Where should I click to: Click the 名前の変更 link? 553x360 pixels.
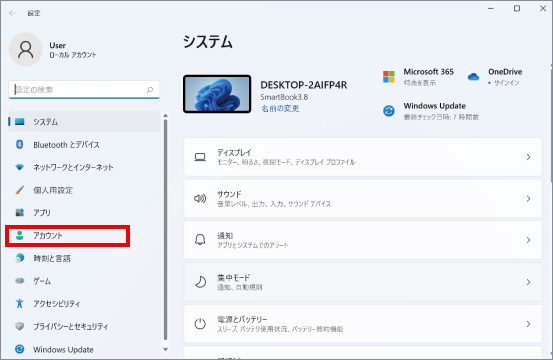280,108
